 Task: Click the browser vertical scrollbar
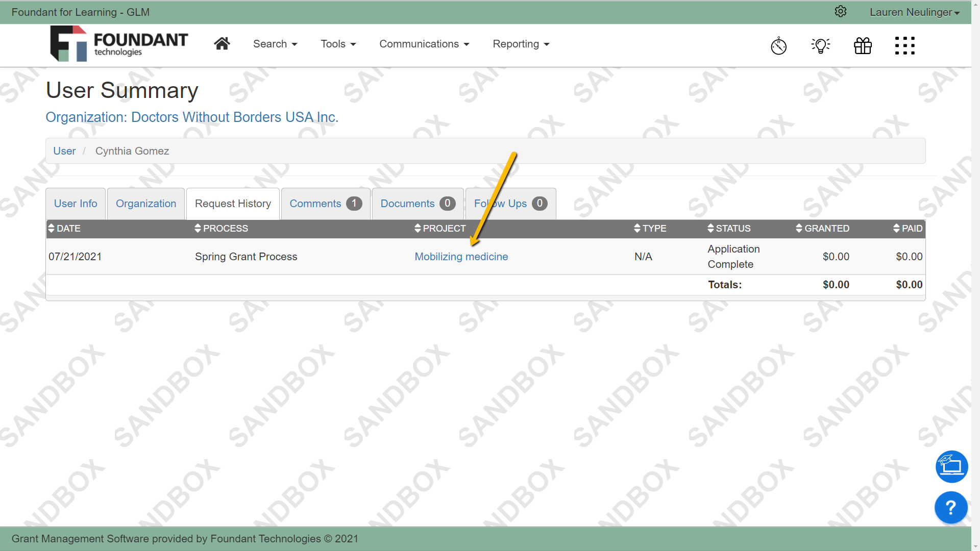pos(975,275)
